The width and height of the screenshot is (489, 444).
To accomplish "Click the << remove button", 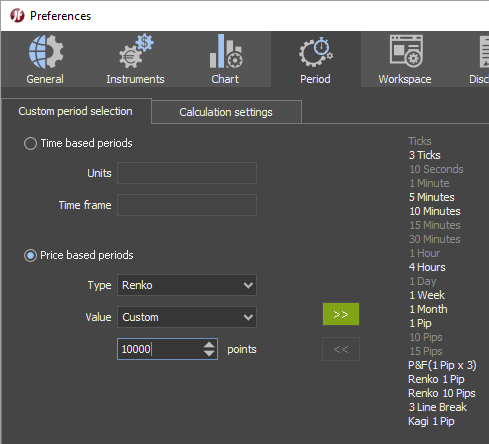I will [341, 349].
